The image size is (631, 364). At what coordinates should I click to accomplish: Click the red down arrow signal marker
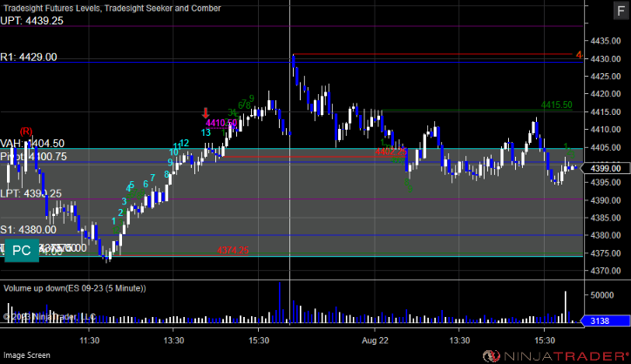pos(206,113)
